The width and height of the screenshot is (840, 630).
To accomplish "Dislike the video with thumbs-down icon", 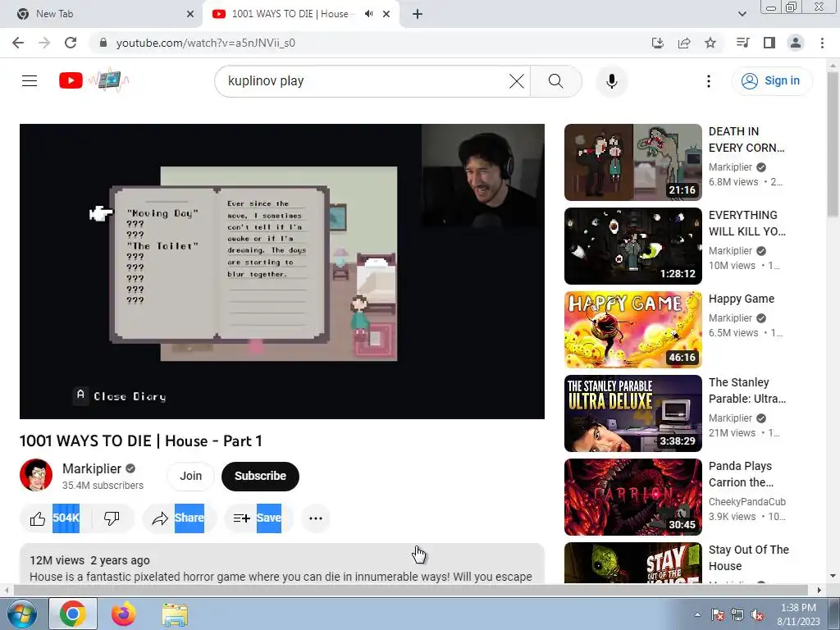I will (x=112, y=518).
